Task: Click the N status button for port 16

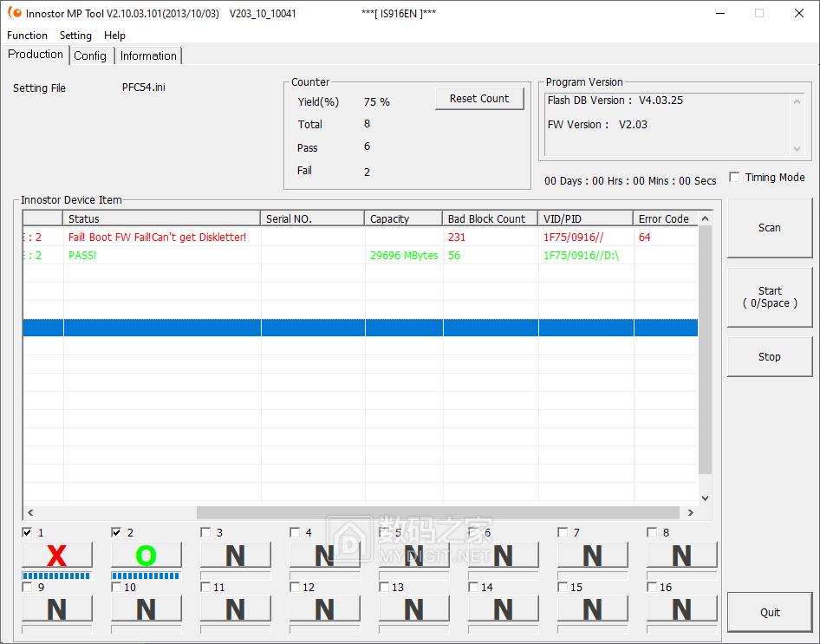Action: pyautogui.click(x=682, y=609)
